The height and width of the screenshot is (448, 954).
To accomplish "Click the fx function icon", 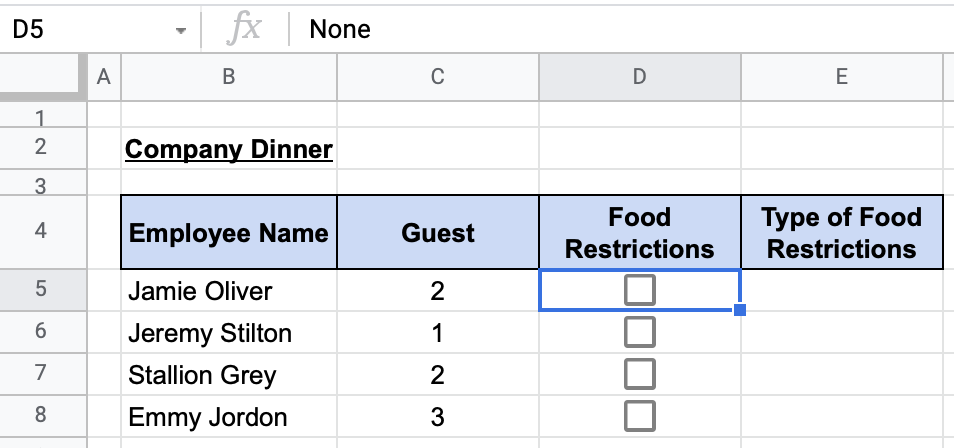I will pyautogui.click(x=244, y=29).
